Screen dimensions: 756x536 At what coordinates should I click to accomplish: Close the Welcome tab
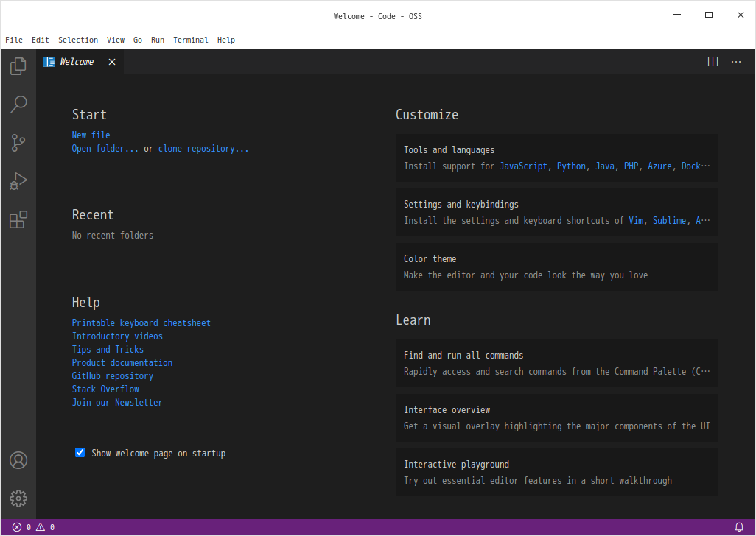(112, 62)
